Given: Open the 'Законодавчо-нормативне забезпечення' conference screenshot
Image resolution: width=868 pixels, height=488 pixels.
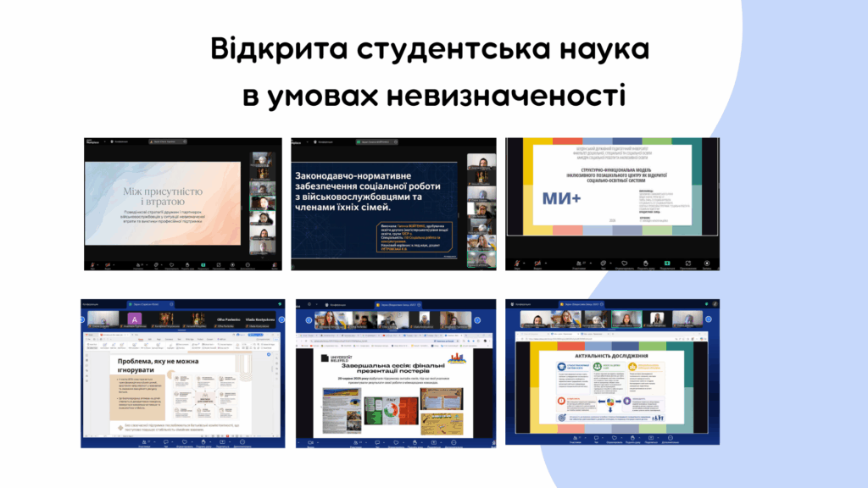Looking at the screenshot, I should [393, 204].
